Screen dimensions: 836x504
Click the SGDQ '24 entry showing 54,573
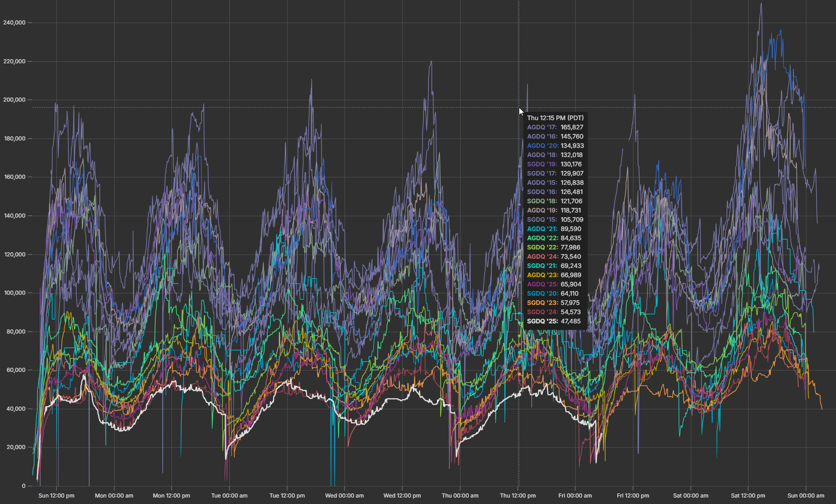(554, 312)
